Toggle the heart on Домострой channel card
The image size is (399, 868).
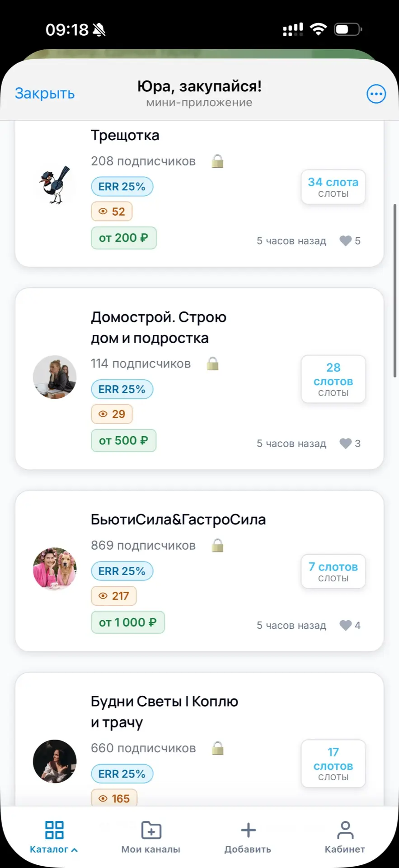[346, 443]
